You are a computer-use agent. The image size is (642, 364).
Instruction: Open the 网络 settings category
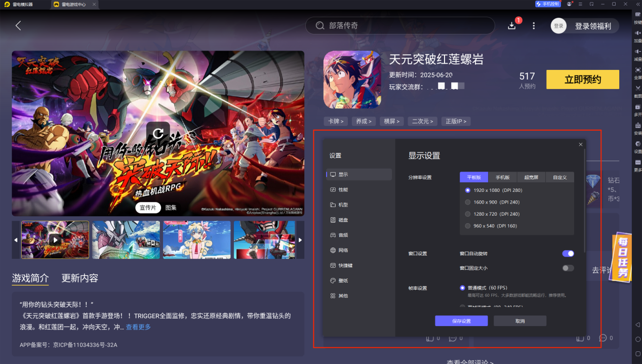pos(359,250)
